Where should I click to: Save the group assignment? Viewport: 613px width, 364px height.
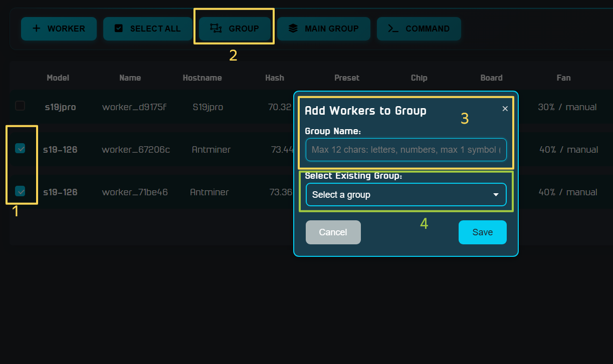(483, 232)
